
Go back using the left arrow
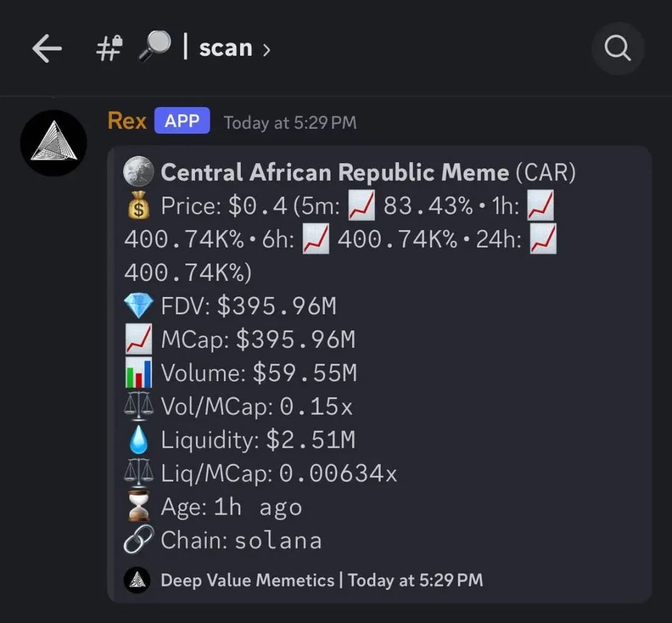point(47,49)
